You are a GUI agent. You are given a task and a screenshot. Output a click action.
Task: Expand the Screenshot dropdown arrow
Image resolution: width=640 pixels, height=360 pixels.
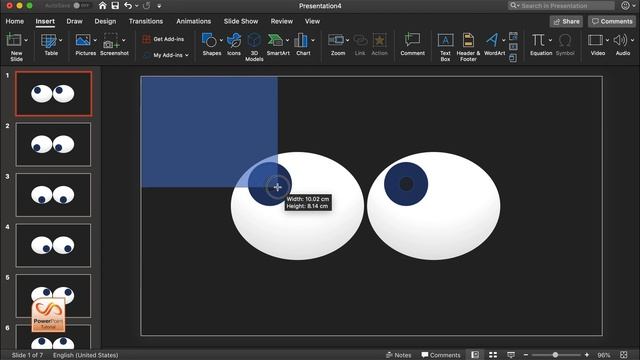click(x=124, y=40)
